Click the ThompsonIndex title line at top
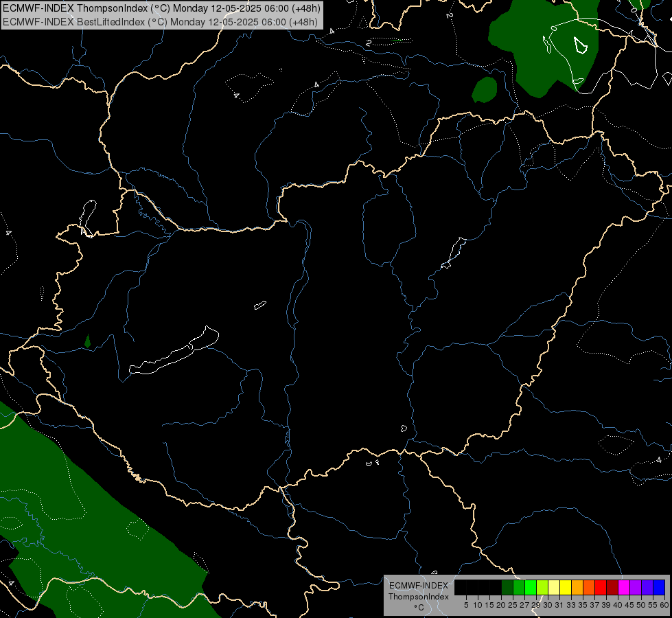The height and width of the screenshot is (618, 672). click(161, 8)
